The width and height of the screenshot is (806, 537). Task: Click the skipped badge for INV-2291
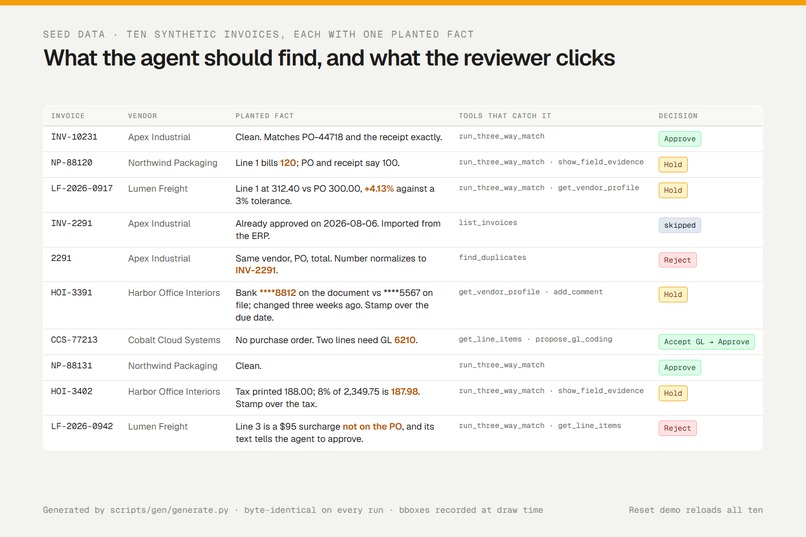pyautogui.click(x=680, y=225)
